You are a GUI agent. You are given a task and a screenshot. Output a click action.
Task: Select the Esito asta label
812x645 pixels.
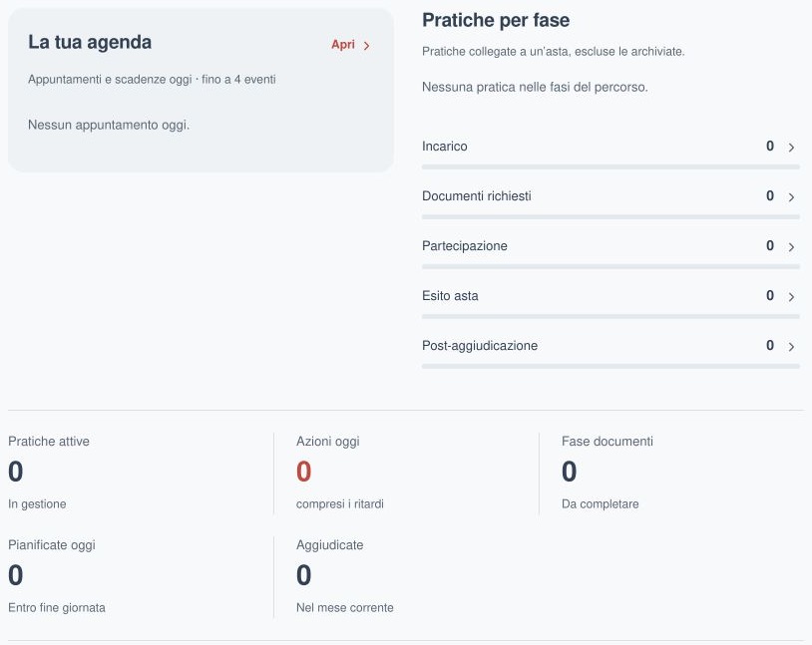point(450,295)
